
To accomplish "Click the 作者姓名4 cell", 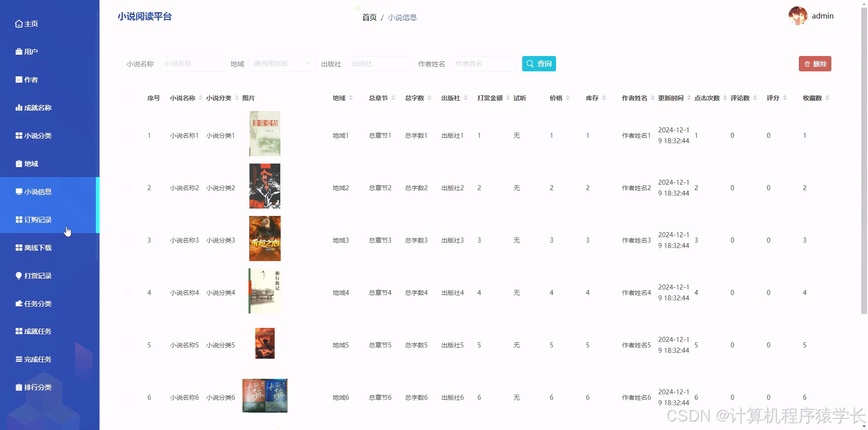I will click(x=637, y=293).
